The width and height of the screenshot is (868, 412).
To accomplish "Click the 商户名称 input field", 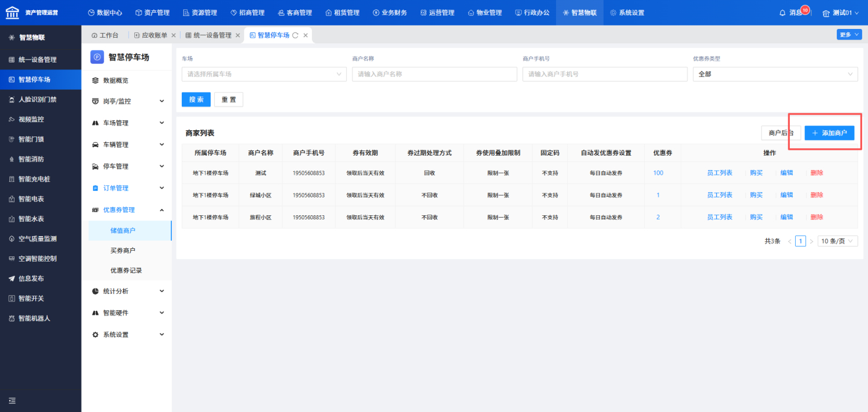I will pyautogui.click(x=434, y=74).
